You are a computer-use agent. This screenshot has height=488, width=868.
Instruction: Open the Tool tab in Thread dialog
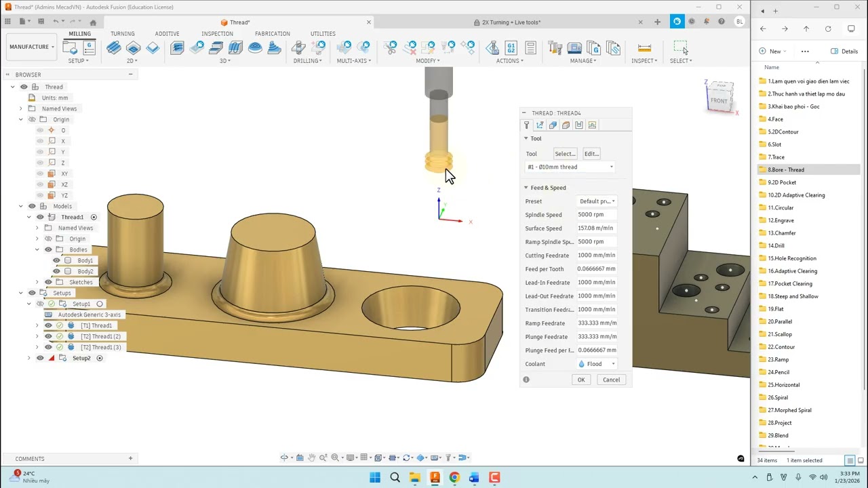click(x=526, y=125)
